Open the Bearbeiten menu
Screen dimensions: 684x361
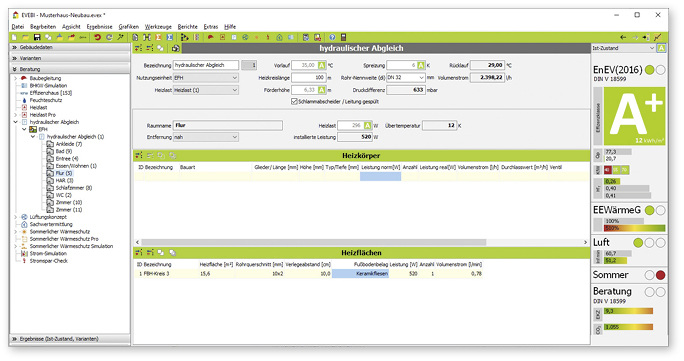[x=43, y=27]
